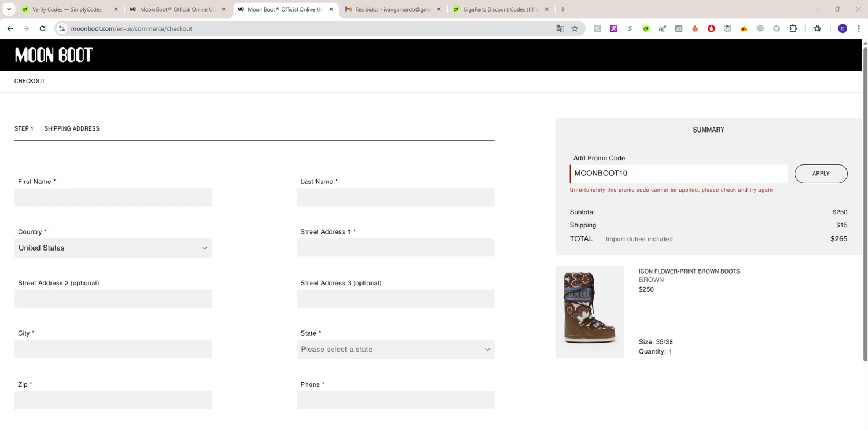Image resolution: width=868 pixels, height=430 pixels.
Task: Click the Subtotal $250 amount
Action: (840, 212)
